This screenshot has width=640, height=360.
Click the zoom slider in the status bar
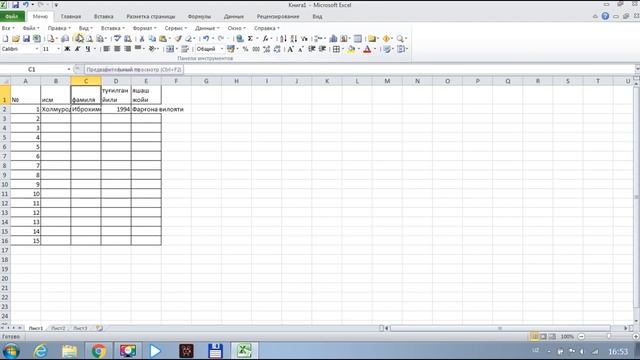tap(609, 337)
